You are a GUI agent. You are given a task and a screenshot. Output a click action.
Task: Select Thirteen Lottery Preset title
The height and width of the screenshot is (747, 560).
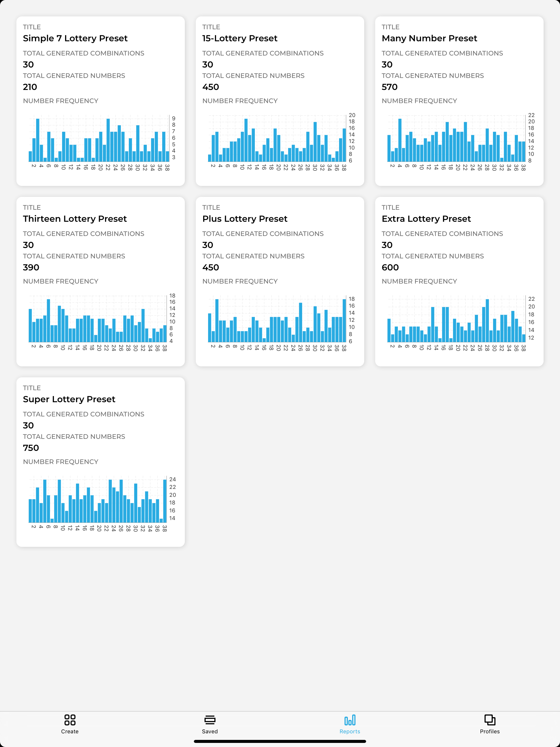coord(75,219)
